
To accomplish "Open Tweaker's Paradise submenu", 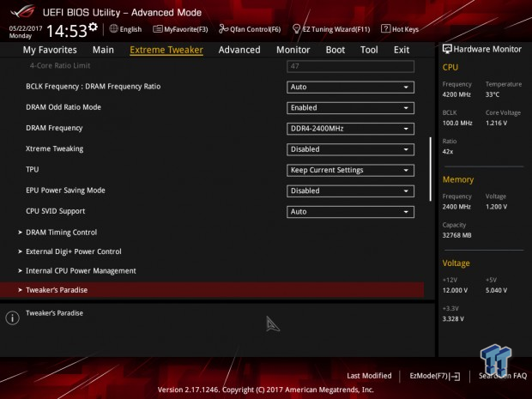I will [x=212, y=290].
